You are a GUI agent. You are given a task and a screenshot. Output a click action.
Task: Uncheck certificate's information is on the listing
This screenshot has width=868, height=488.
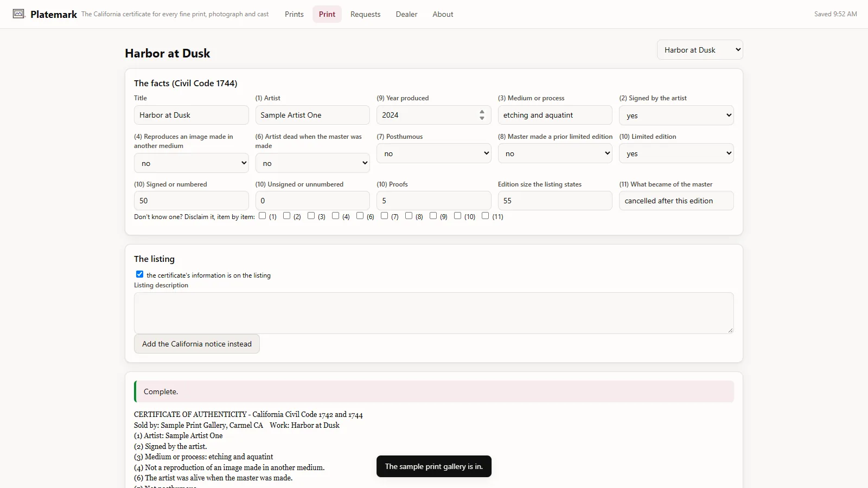point(140,274)
